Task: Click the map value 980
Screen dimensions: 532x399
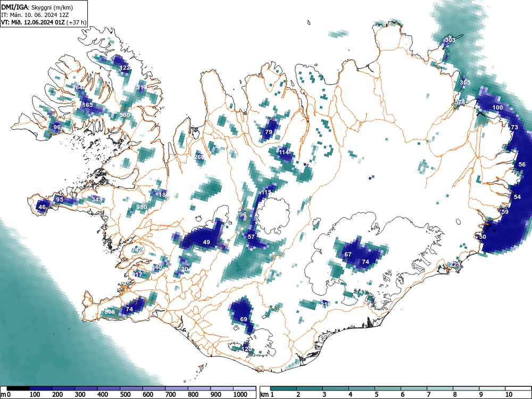Action: click(142, 207)
